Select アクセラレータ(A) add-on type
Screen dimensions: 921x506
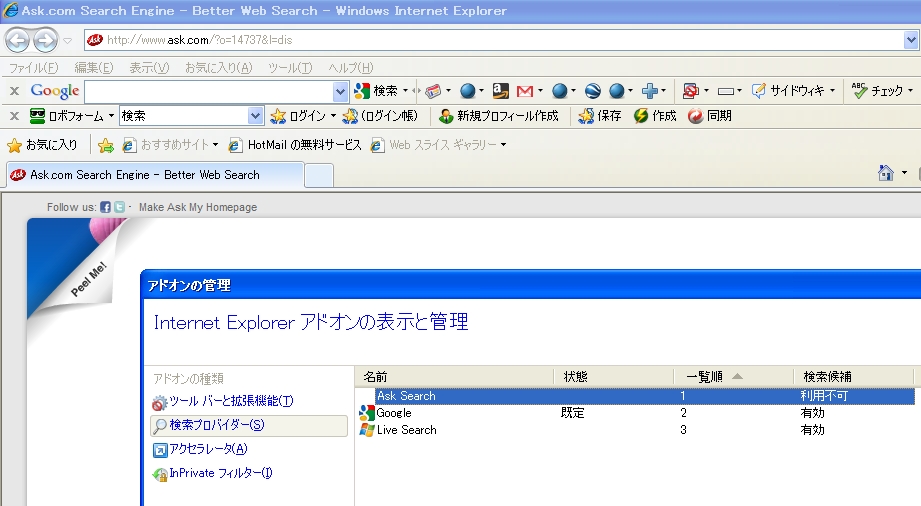coord(208,449)
